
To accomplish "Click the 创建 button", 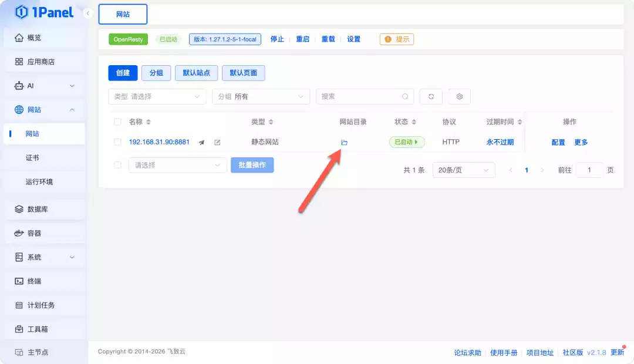I will tap(123, 73).
